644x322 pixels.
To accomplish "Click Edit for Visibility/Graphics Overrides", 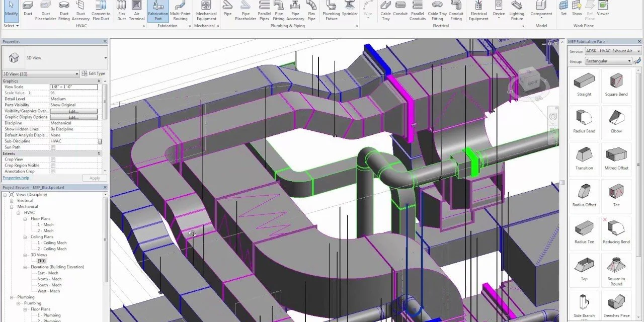I will pyautogui.click(x=73, y=111).
